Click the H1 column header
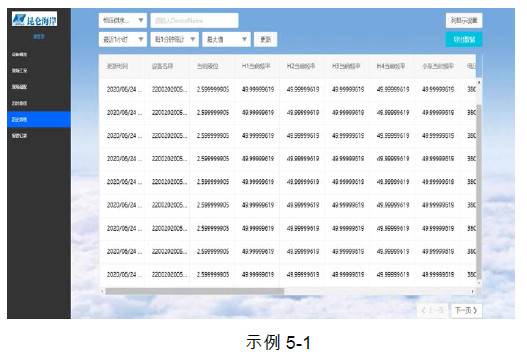This screenshot has height=363, width=527. (x=256, y=66)
